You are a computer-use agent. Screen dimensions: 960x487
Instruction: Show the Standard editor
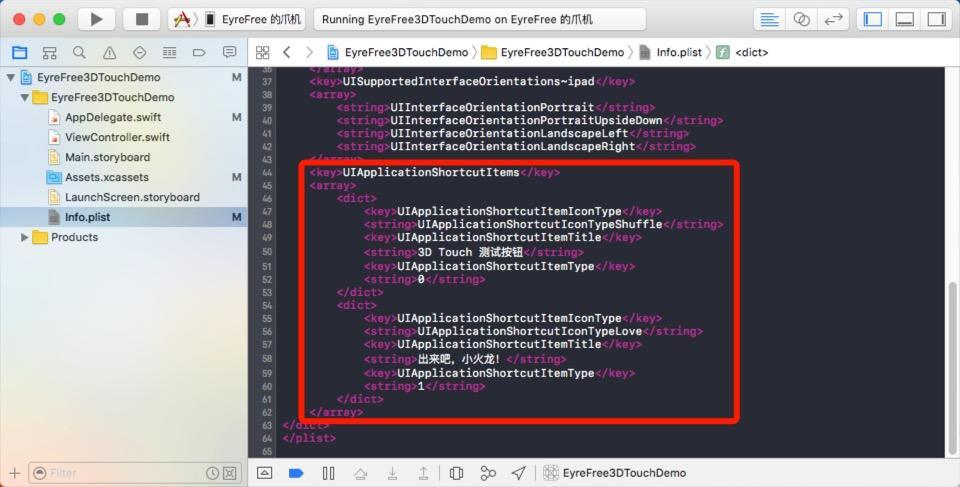click(x=769, y=19)
